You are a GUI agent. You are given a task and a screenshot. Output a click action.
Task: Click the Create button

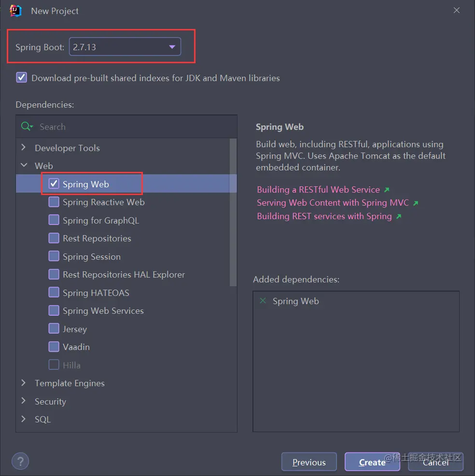coord(372,462)
